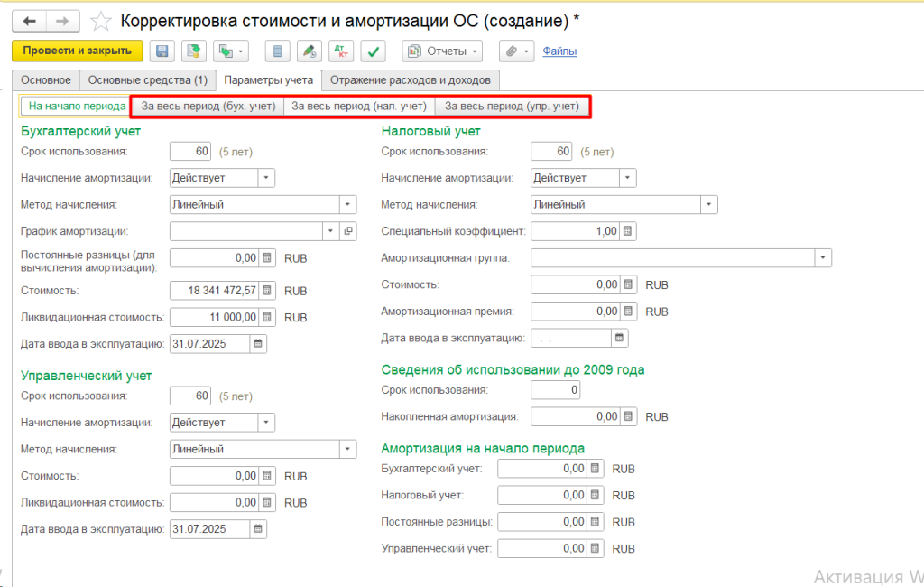Click Срок использования field in Бухгалтерский учет
This screenshot has width=924, height=587.
point(190,152)
